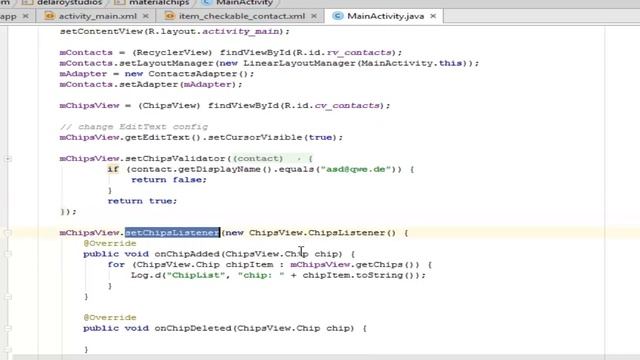Click @Override above onChipDeleted
640x360 pixels.
tap(110, 318)
